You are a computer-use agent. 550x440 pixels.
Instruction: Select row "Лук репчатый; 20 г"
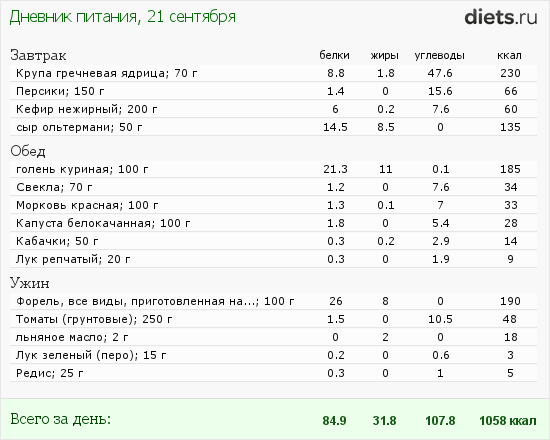273,259
